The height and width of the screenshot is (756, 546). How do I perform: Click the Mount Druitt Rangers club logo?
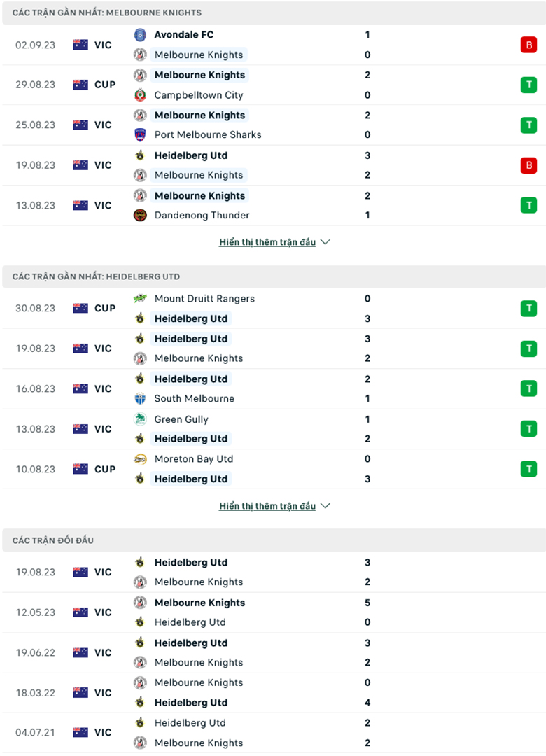(x=140, y=299)
